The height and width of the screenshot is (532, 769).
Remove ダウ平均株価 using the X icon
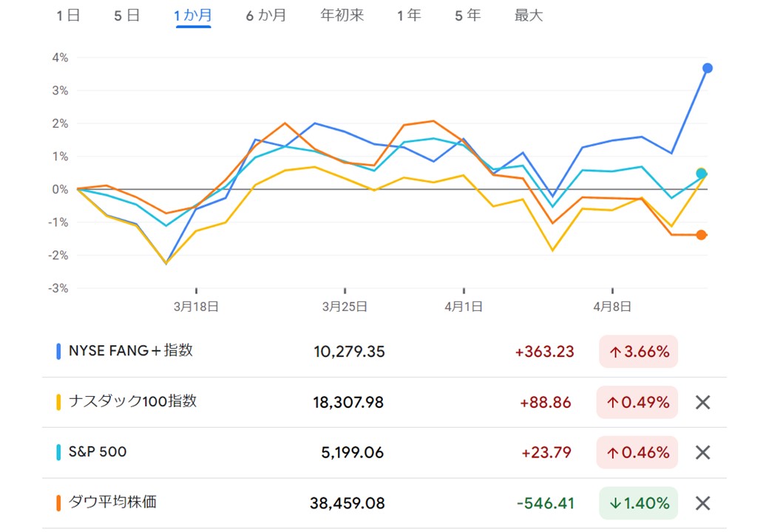(702, 503)
